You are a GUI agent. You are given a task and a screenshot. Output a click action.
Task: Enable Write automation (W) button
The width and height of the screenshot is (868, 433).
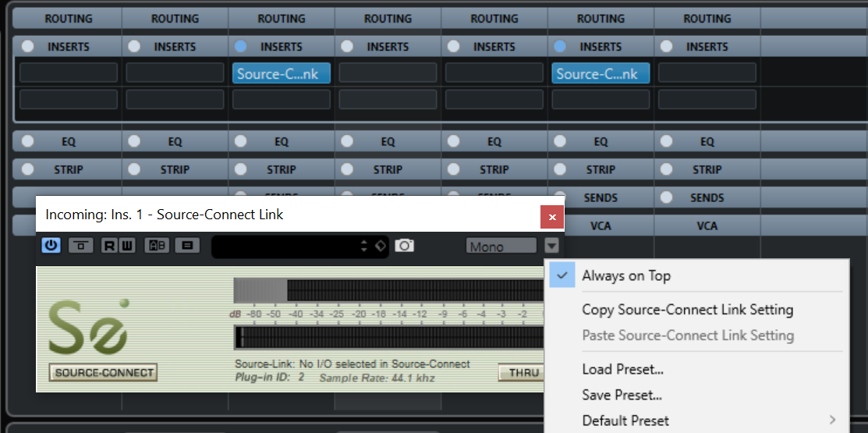[x=126, y=246]
